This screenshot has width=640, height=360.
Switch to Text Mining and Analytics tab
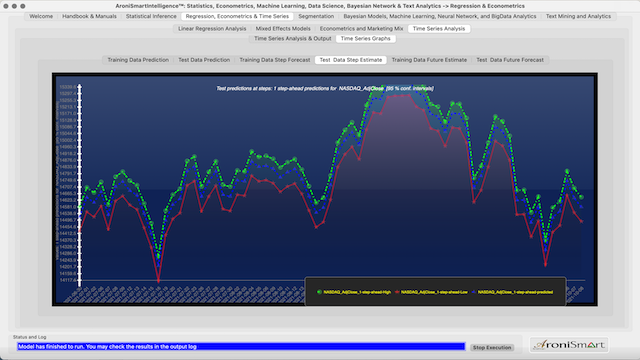(x=578, y=16)
